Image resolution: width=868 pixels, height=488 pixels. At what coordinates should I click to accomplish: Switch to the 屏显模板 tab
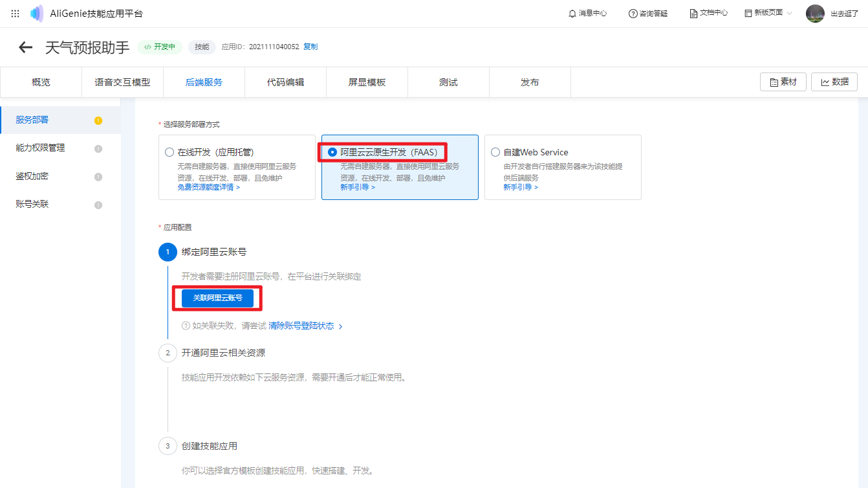click(367, 82)
